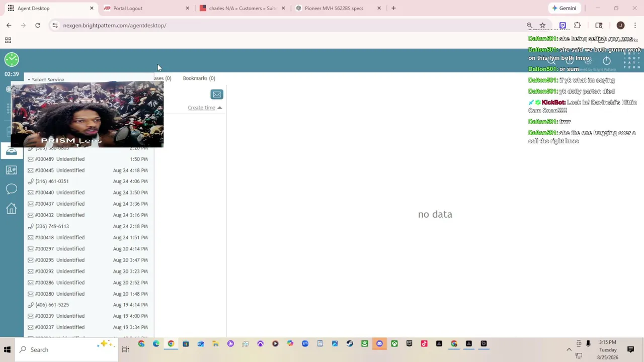Viewport: 644px width, 362px height.
Task: Open the chat bubble sidebar icon
Action: (12, 189)
